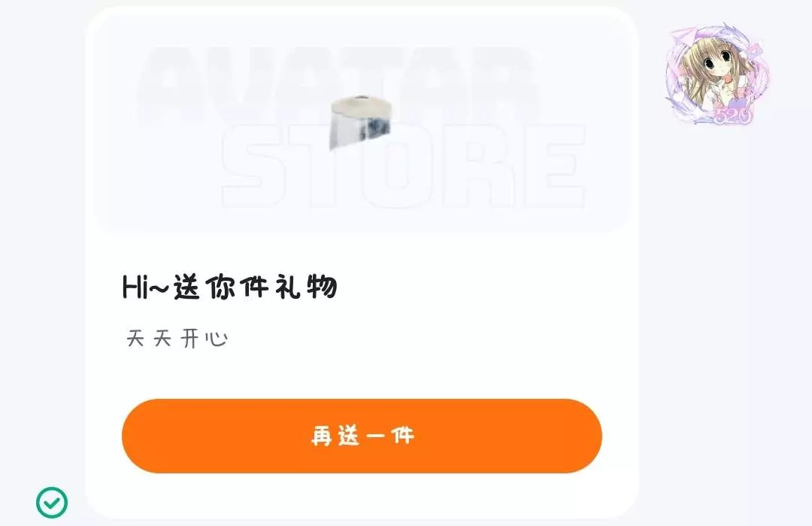Click the pink avatar frame decoration
The image size is (812, 526).
(717, 74)
